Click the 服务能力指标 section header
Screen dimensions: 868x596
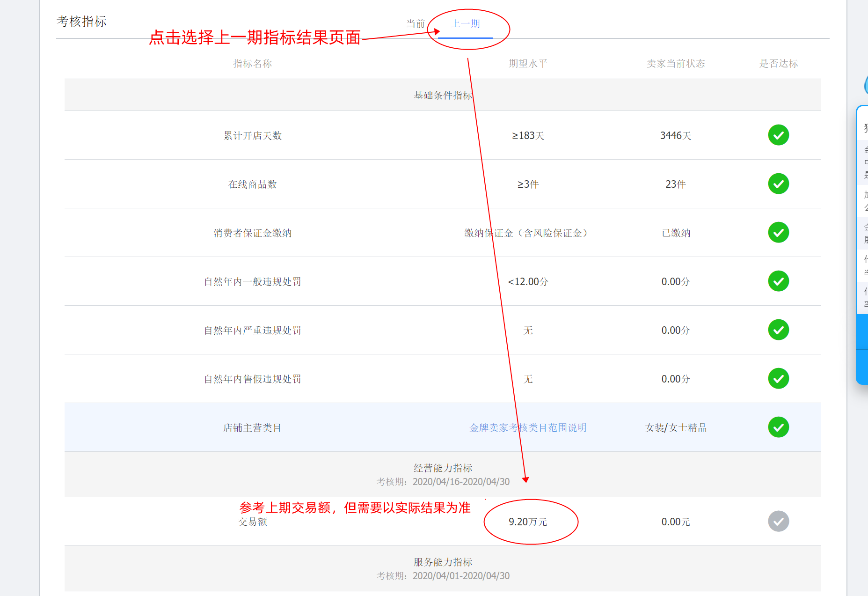pyautogui.click(x=443, y=562)
